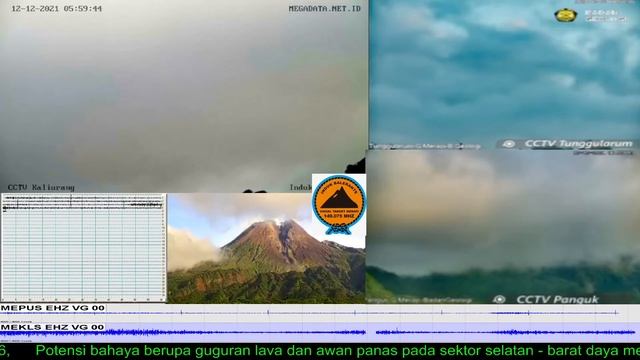
Task: Click the MEGADATA.NET.ID watermark text
Action: [x=324, y=9]
